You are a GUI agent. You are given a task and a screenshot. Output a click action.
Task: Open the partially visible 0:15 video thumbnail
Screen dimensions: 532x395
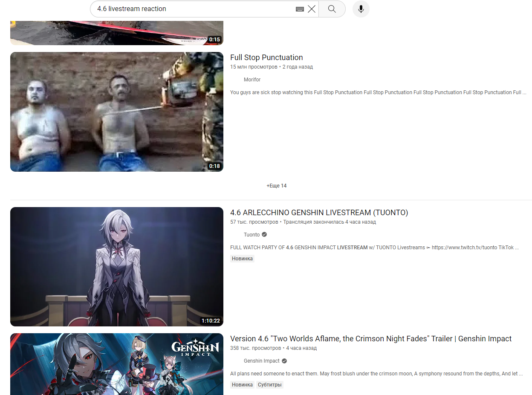pos(117,33)
